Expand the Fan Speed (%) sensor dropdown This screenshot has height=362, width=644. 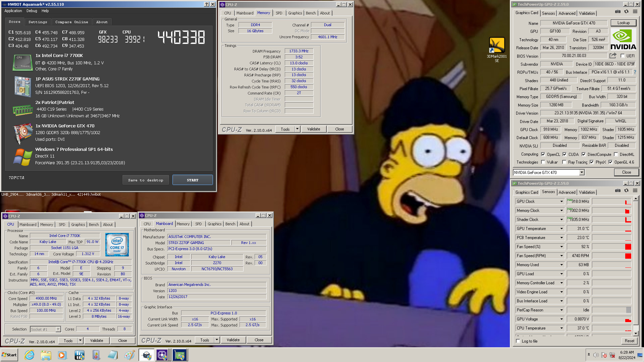point(561,247)
